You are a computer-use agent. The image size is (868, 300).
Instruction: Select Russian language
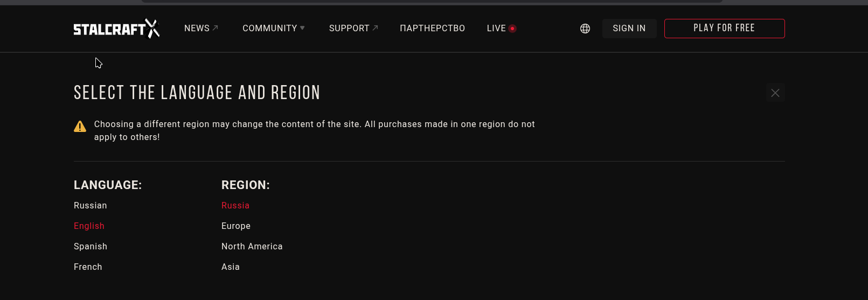(x=91, y=206)
